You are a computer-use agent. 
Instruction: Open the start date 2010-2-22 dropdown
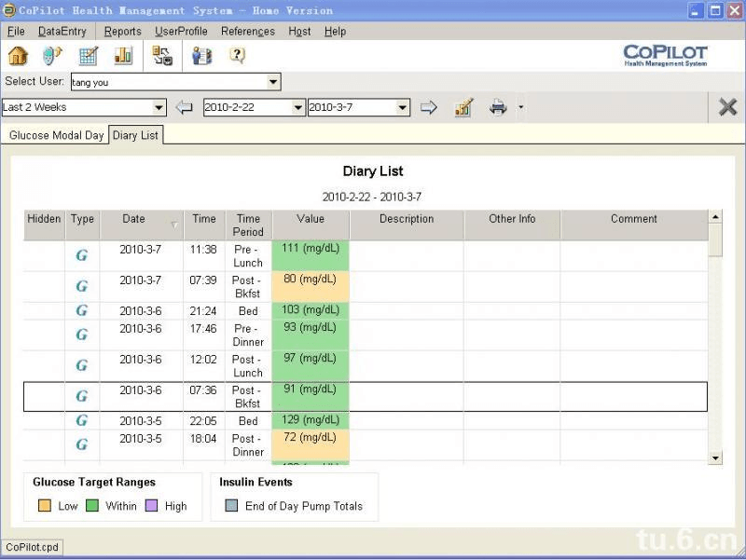[297, 107]
